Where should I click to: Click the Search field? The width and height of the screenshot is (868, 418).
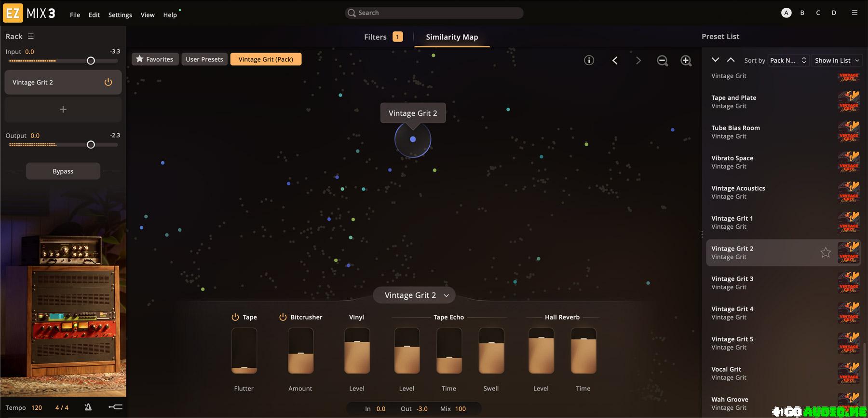pos(434,13)
